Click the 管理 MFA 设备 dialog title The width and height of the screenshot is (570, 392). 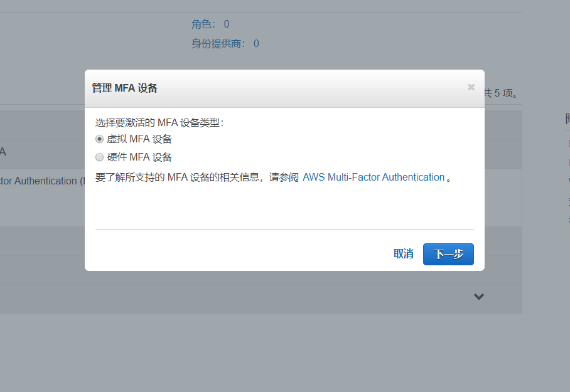(x=125, y=88)
